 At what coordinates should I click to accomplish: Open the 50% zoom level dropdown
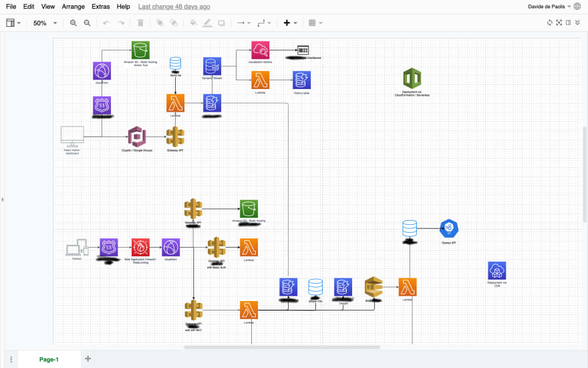coord(45,23)
